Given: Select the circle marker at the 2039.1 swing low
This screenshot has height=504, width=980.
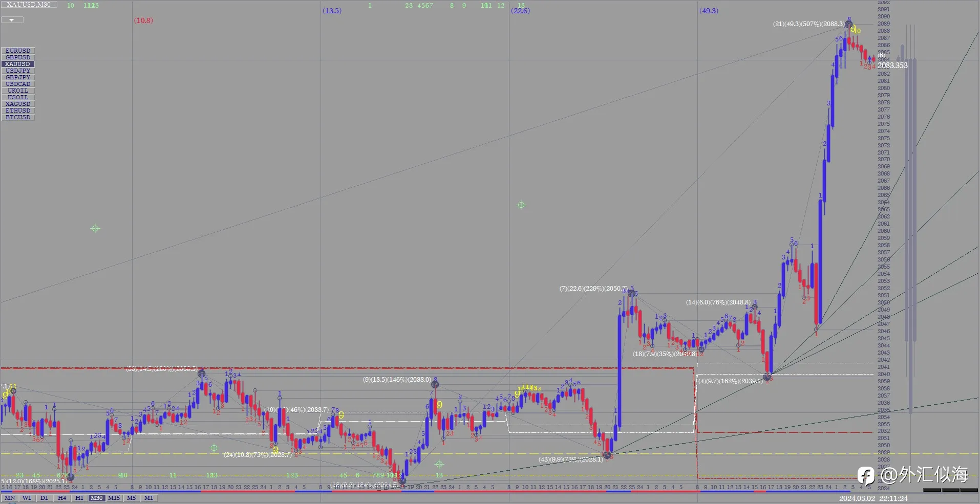Looking at the screenshot, I should [767, 377].
